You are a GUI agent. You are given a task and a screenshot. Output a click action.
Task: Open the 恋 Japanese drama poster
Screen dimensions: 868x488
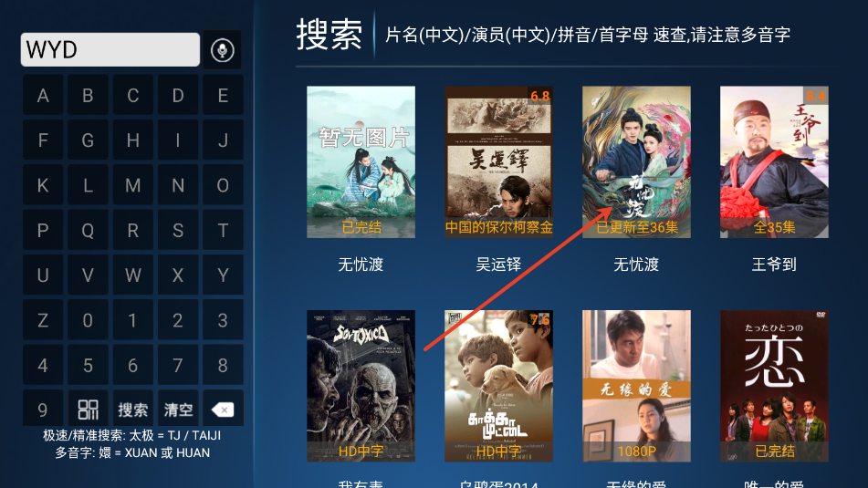tap(774, 386)
